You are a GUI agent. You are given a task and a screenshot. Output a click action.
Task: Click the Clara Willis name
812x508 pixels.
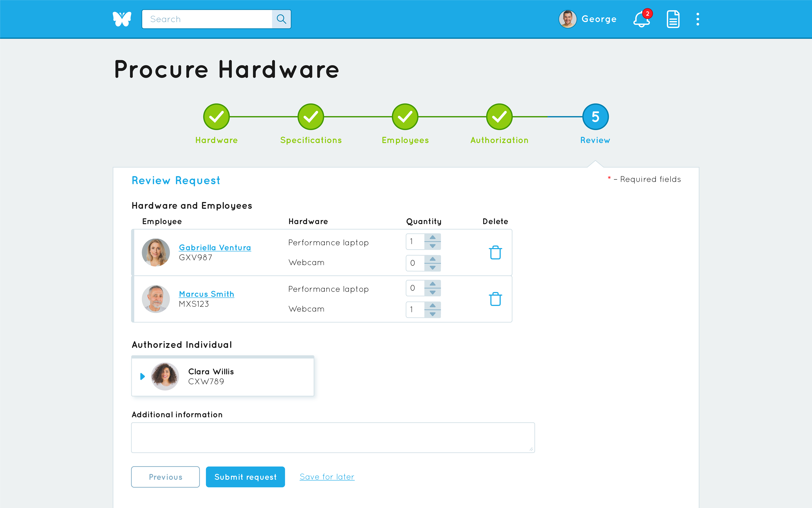pyautogui.click(x=211, y=372)
